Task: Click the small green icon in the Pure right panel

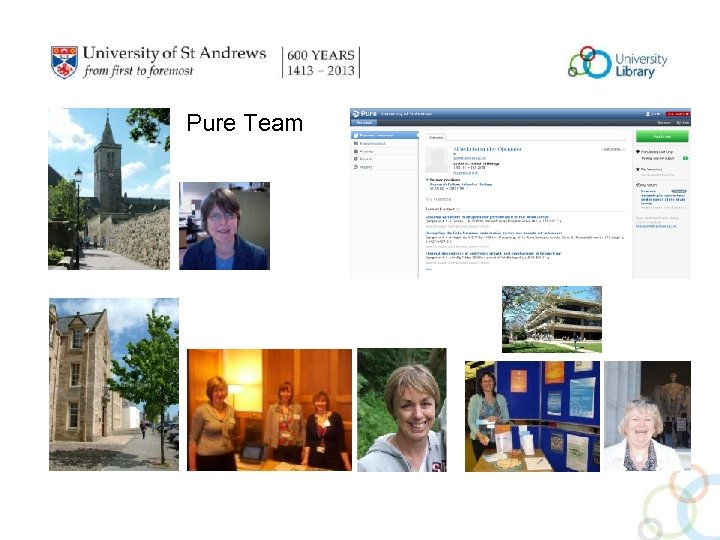Action: point(685,158)
